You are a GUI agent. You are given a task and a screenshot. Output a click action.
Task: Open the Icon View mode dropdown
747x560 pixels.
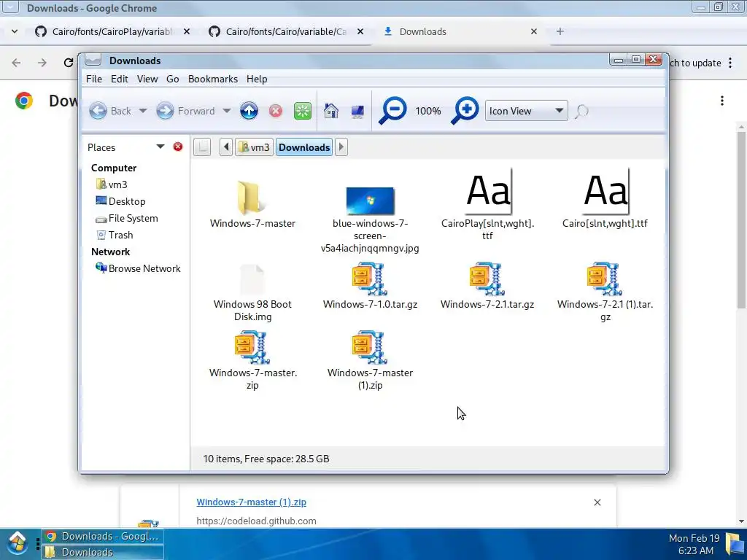click(526, 111)
